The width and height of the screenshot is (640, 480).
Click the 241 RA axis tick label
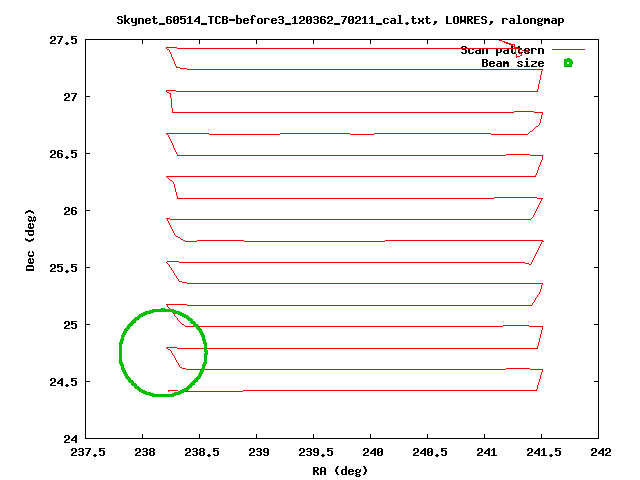tap(487, 452)
